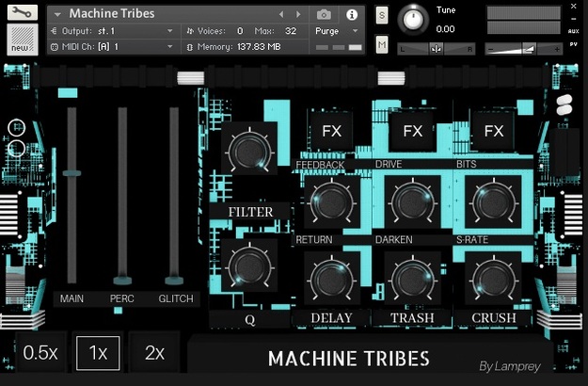This screenshot has height=386, width=588.
Task: Click the PERC volume fader handle
Action: 122,281
